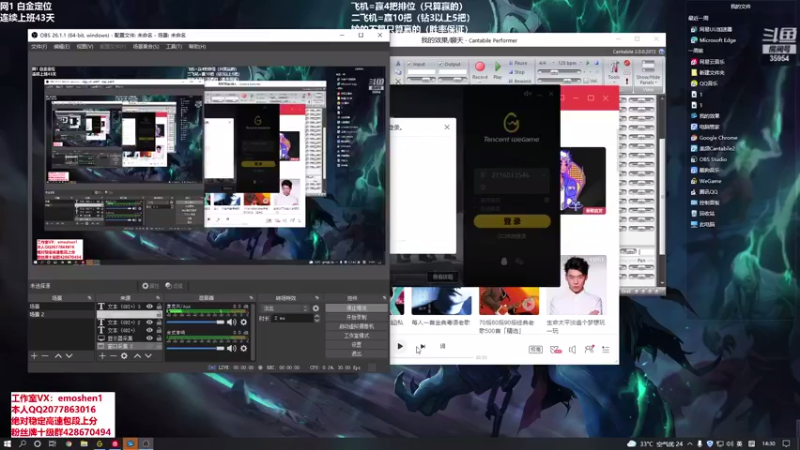800x450 pixels.
Task: Open settings gear of second mixer channel
Action: coord(244,348)
